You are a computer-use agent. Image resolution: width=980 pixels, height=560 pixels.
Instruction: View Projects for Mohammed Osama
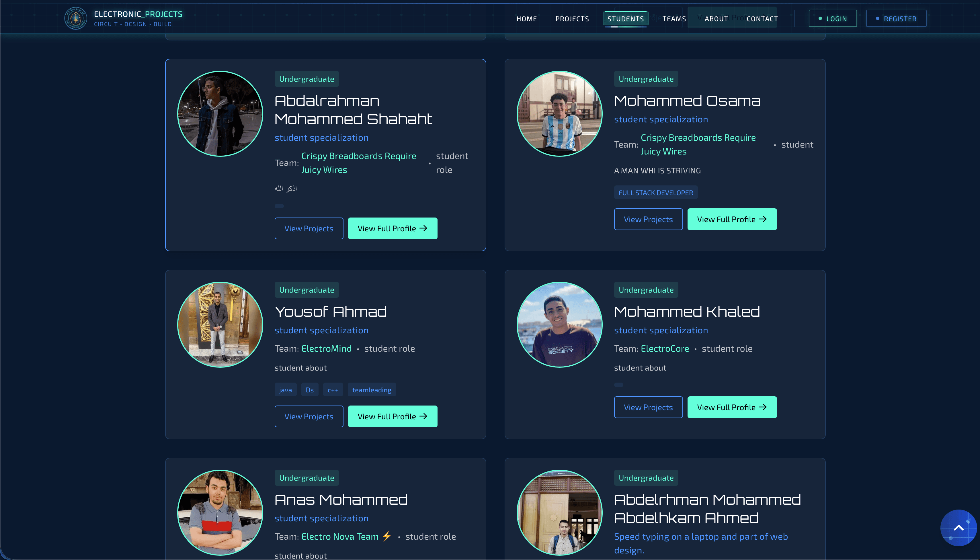tap(648, 219)
